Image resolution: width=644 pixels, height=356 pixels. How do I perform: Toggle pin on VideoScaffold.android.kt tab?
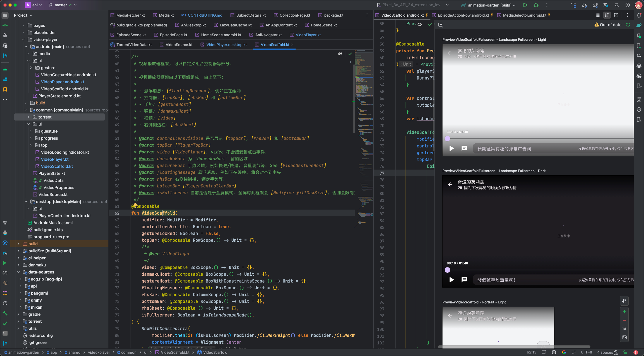click(x=427, y=15)
